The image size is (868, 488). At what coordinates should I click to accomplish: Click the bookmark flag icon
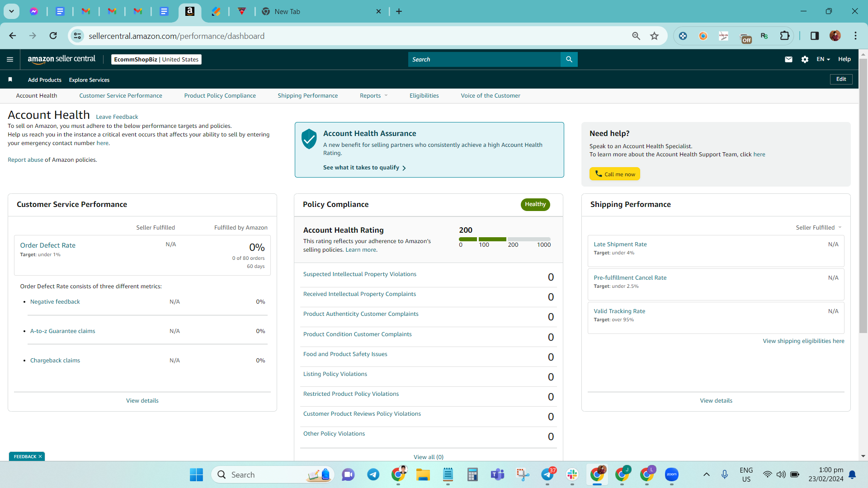[10, 80]
